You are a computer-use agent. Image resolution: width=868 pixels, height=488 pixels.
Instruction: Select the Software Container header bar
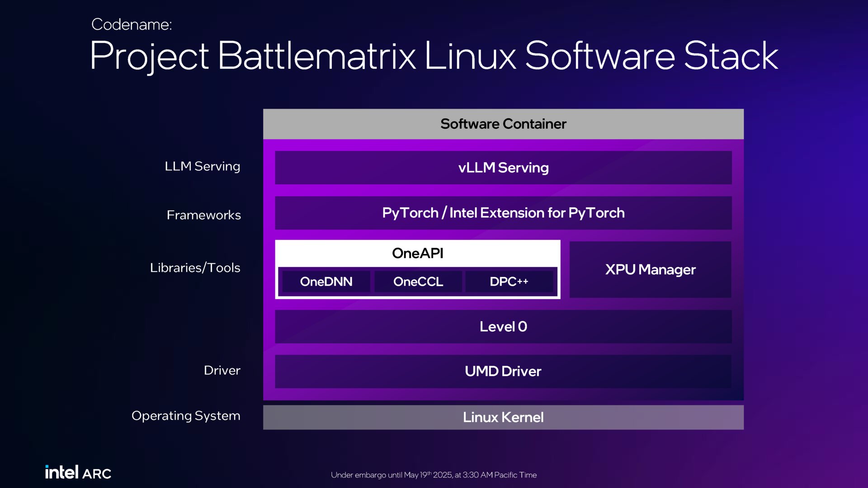coord(503,124)
